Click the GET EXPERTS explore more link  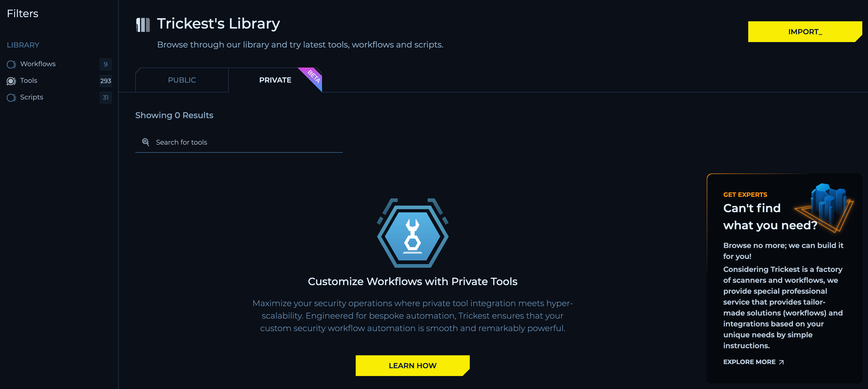tap(754, 362)
